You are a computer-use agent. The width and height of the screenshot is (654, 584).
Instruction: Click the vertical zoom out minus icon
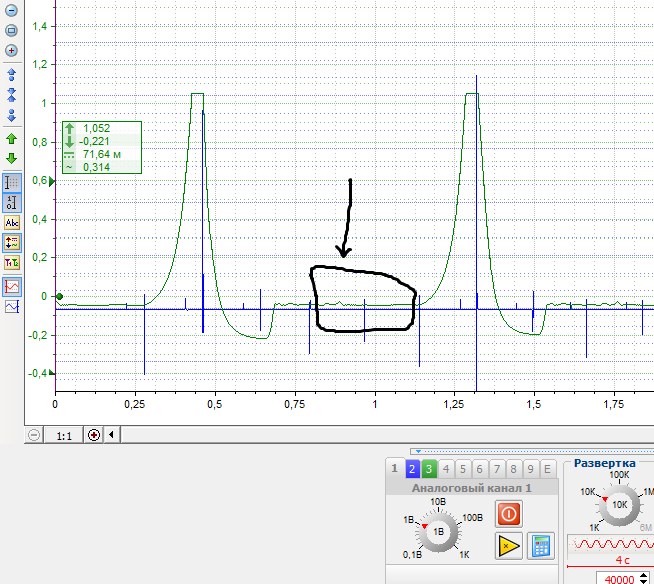click(x=11, y=10)
